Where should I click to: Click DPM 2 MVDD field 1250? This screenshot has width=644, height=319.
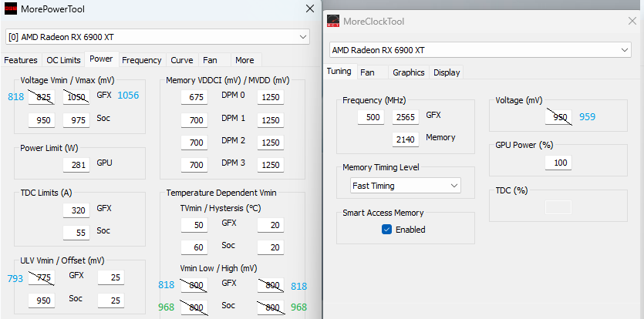coord(271,143)
